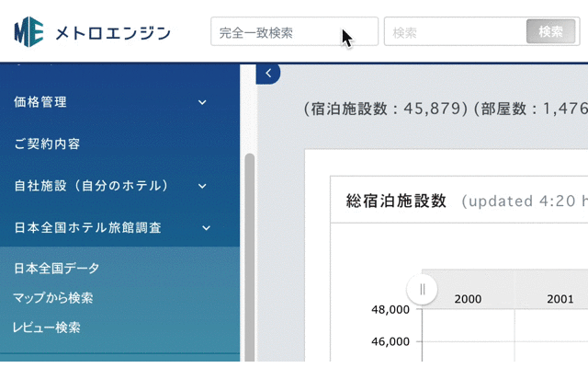Select 日本全国ホテル旅館調査 in the sidebar
This screenshot has width=588, height=368.
[88, 227]
